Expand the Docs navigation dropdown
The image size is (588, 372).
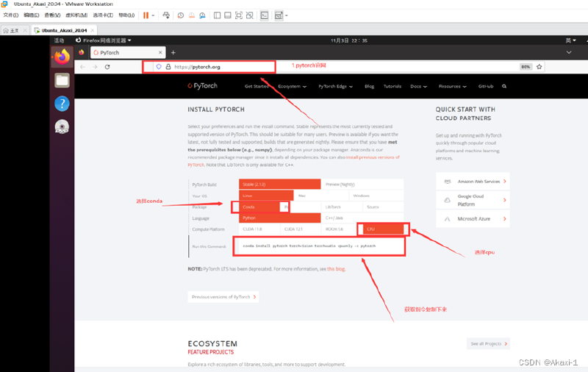click(x=418, y=86)
